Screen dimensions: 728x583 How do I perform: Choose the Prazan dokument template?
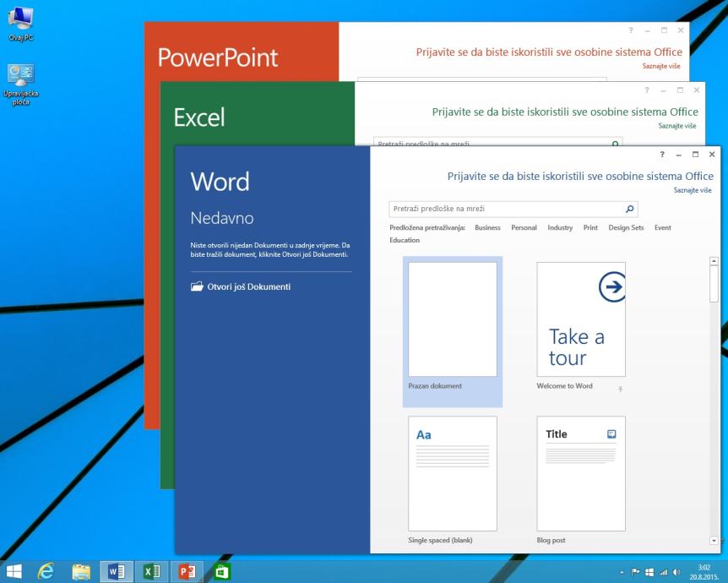pos(453,319)
